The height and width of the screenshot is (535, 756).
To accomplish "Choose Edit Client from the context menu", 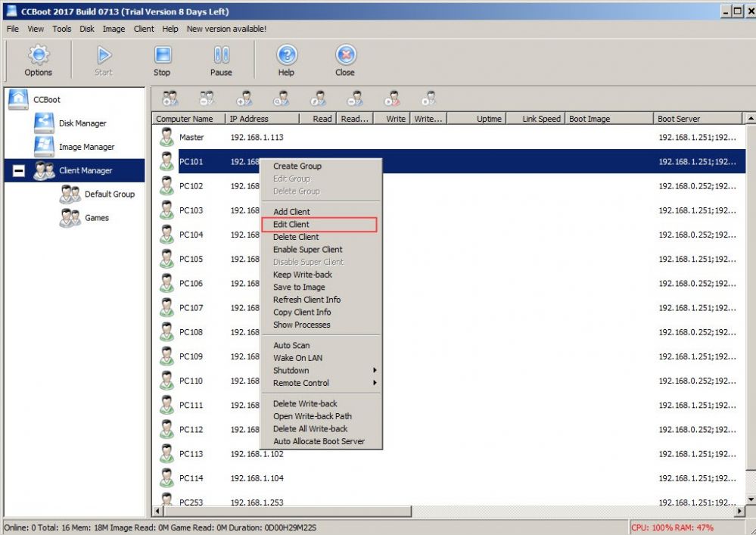I will tap(319, 224).
